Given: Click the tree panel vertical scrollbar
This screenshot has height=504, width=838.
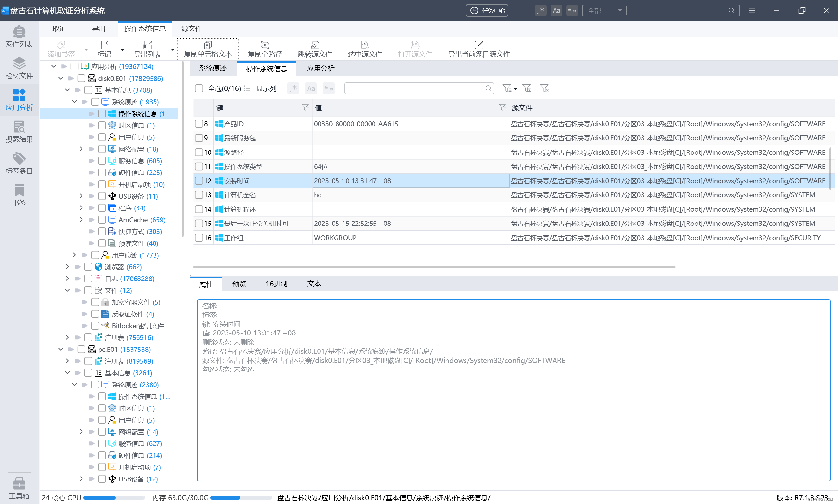Looking at the screenshot, I should [x=183, y=150].
